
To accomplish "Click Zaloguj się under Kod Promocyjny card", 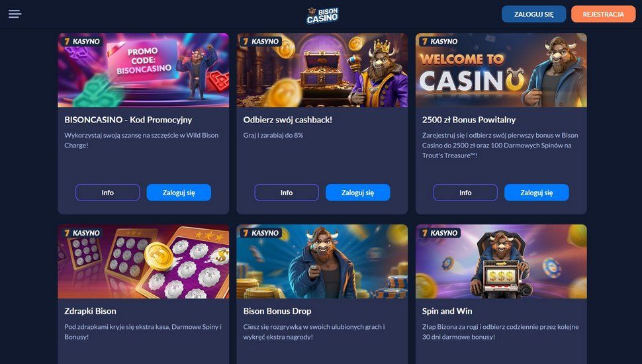I will point(179,193).
